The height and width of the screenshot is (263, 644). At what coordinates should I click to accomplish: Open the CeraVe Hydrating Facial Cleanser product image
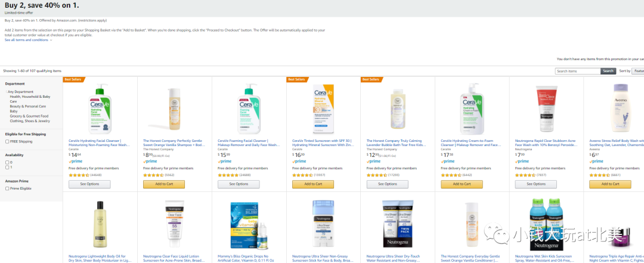point(100,109)
